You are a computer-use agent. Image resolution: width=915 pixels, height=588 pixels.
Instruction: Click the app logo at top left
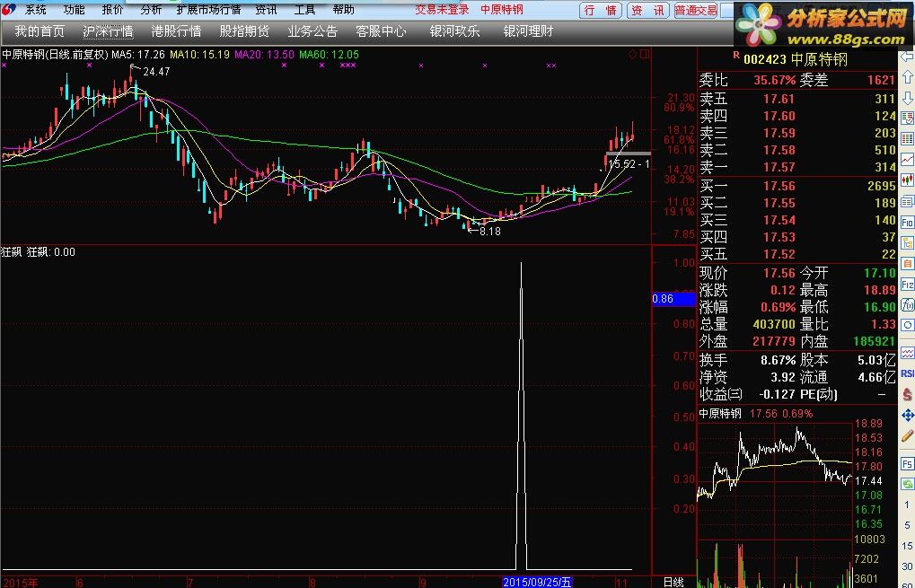tap(8, 9)
